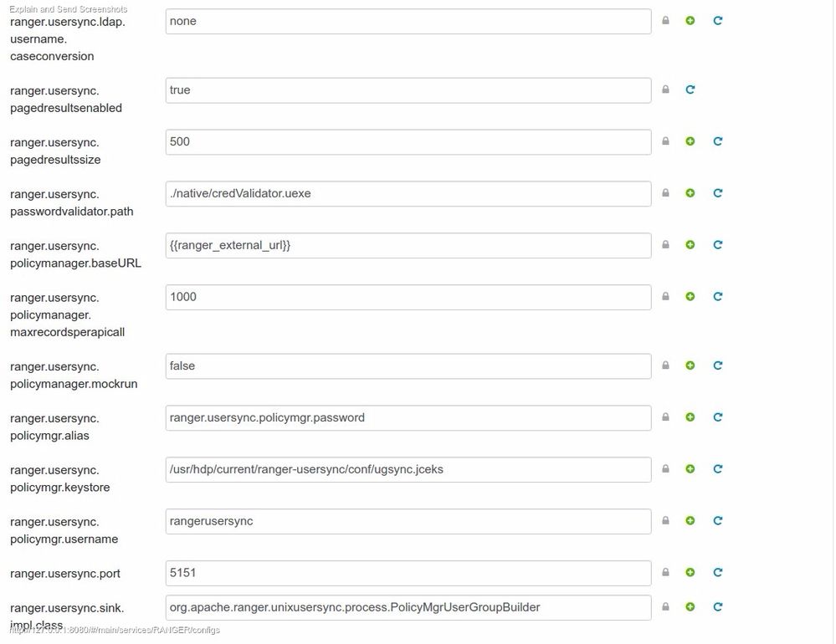Edit the usersync port field showing 5151
Image resolution: width=836 pixels, height=644 pixels.
point(408,574)
